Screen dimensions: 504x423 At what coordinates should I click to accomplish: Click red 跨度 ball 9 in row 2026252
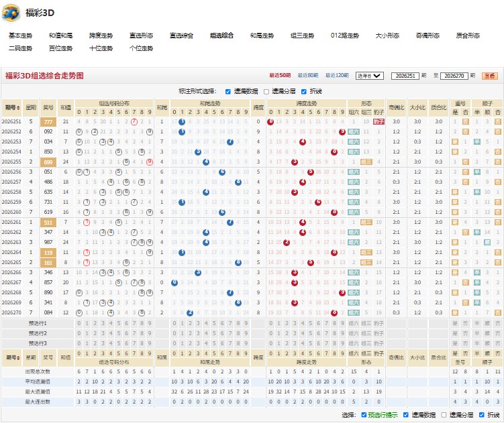342,131
